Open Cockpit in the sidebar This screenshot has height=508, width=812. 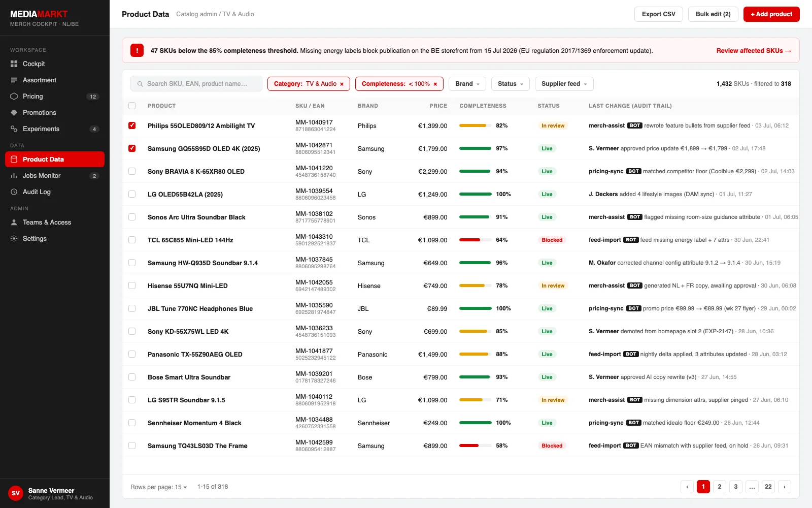[55, 64]
